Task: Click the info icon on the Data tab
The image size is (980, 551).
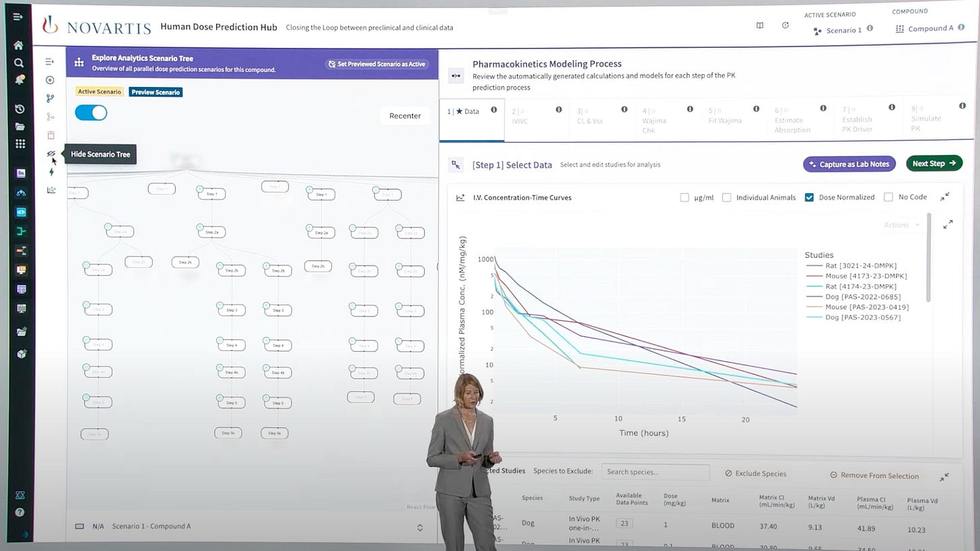Action: click(494, 110)
